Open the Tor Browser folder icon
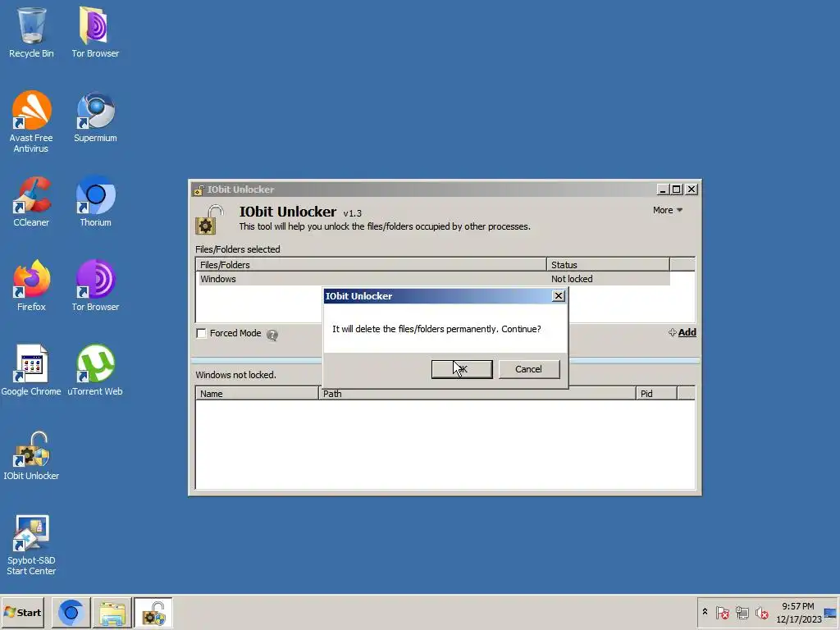This screenshot has width=840, height=630. (95, 32)
